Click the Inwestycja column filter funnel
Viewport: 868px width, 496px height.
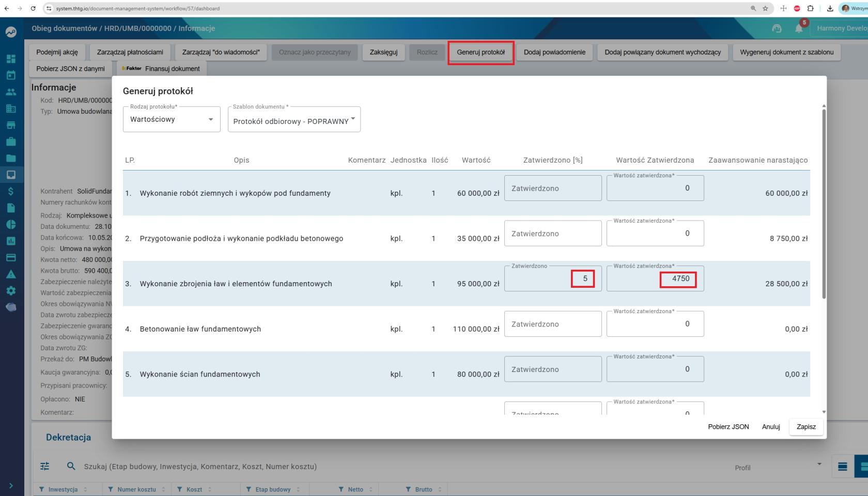(41, 489)
